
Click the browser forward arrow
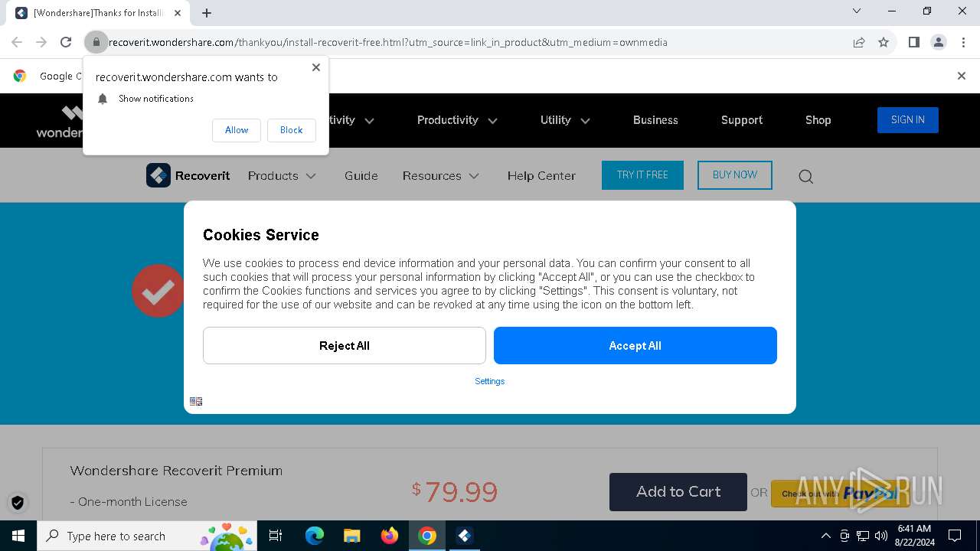[41, 42]
